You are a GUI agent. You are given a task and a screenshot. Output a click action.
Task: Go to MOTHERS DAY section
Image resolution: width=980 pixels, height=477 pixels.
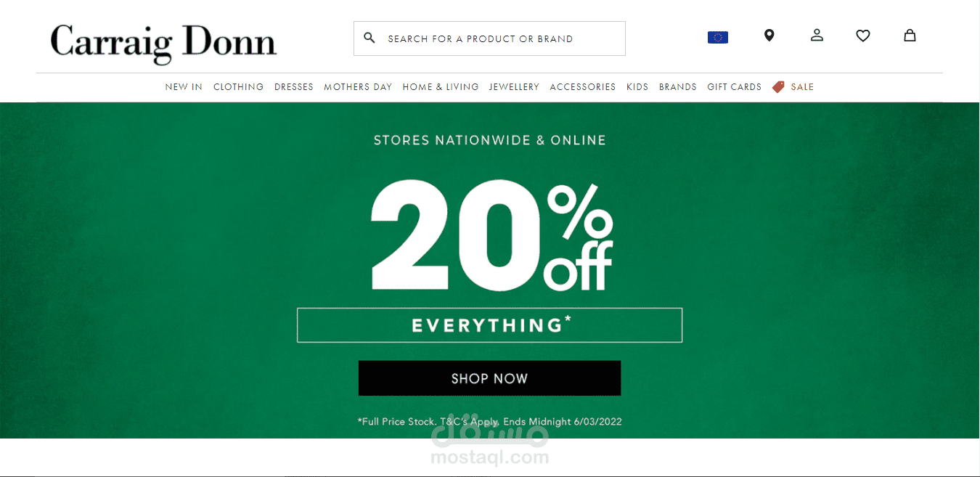coord(358,87)
